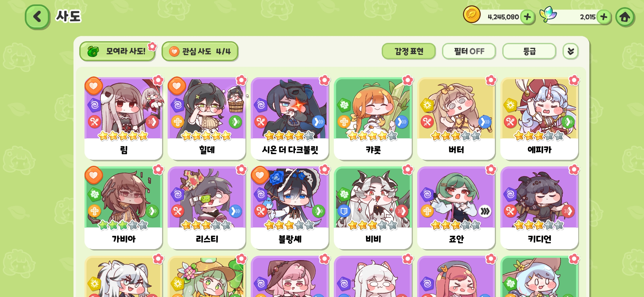
Task: Go back with the green arrow button
Action: tap(37, 17)
